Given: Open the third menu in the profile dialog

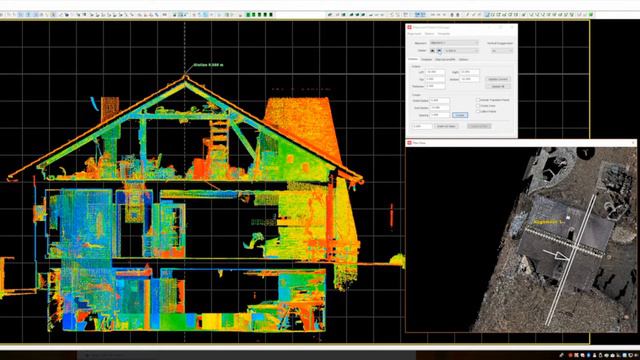Looking at the screenshot, I should pos(444,33).
